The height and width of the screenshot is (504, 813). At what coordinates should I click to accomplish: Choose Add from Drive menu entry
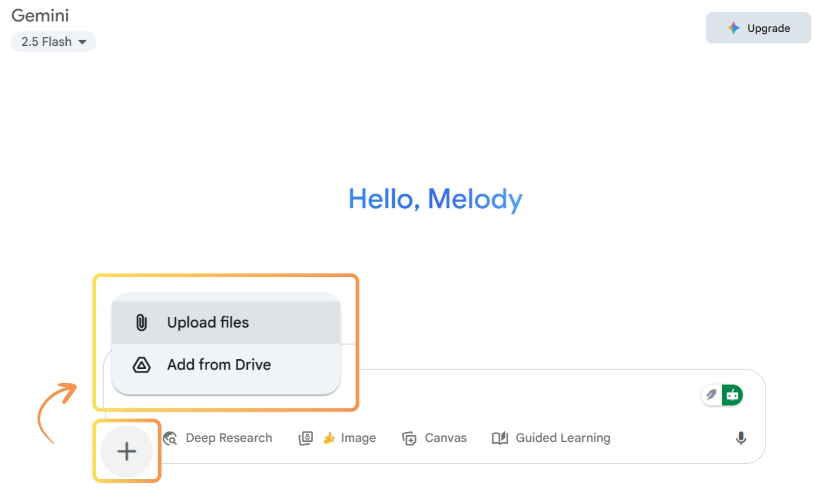[x=219, y=365]
